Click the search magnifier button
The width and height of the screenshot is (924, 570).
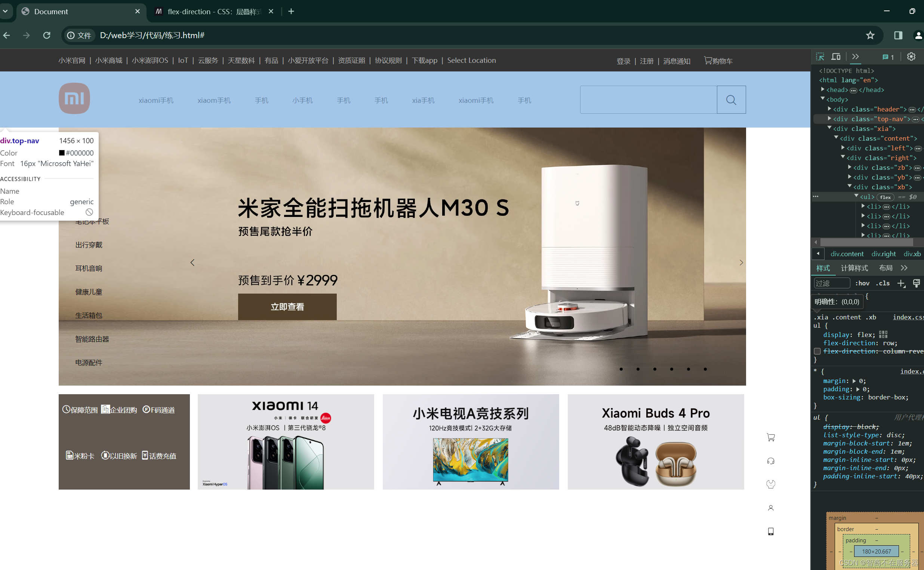point(731,100)
